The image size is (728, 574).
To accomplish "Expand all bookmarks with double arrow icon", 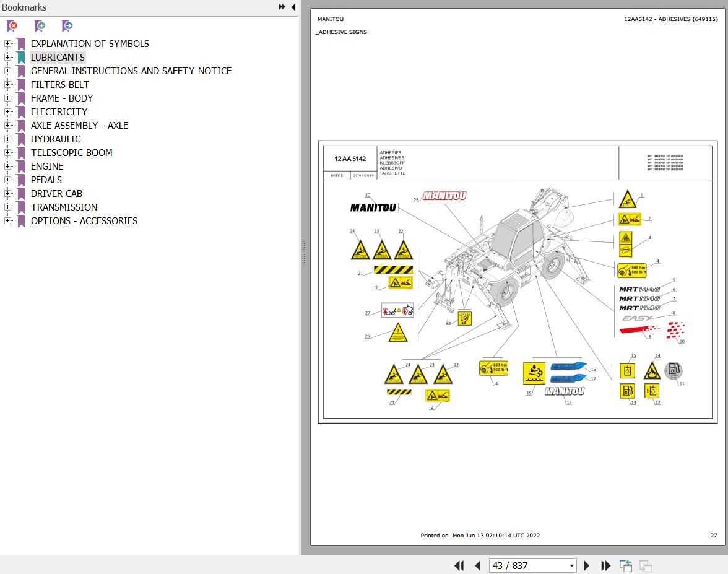I will click(x=282, y=7).
